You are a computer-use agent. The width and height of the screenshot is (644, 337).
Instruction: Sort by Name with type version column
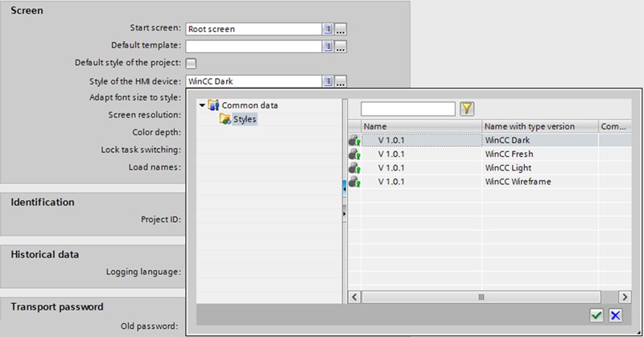pyautogui.click(x=539, y=126)
